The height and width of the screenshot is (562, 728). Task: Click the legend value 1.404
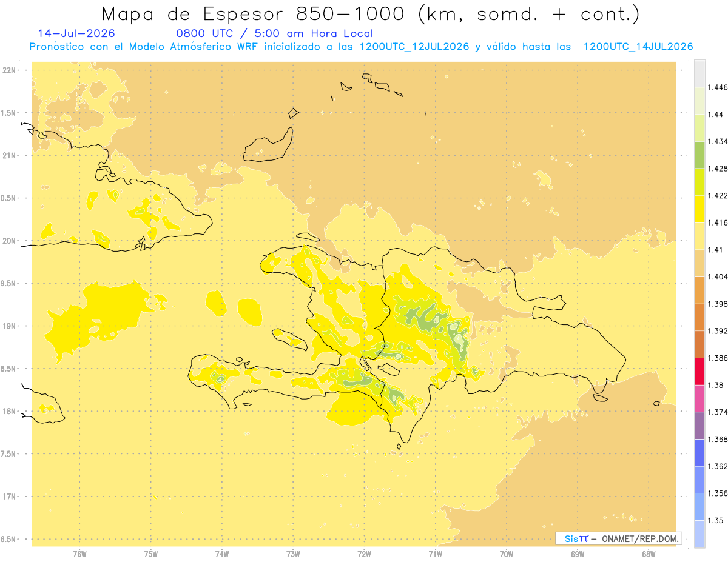coord(718,277)
